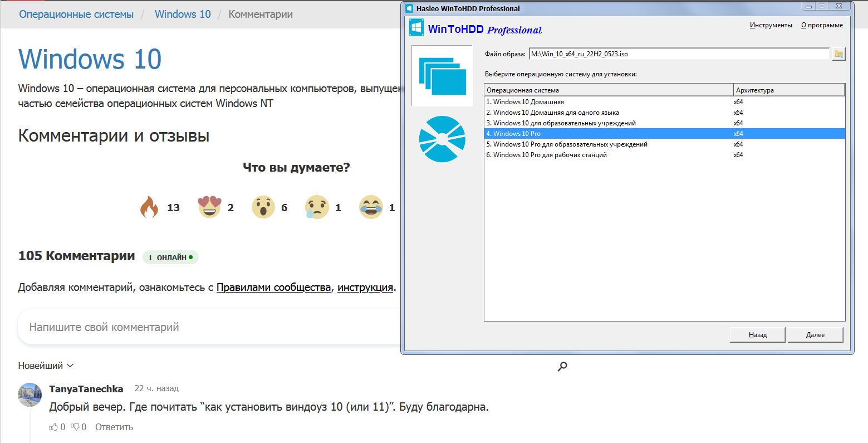
Task: Select the disc segments icon in the WinToHDD sidebar
Action: 442,139
